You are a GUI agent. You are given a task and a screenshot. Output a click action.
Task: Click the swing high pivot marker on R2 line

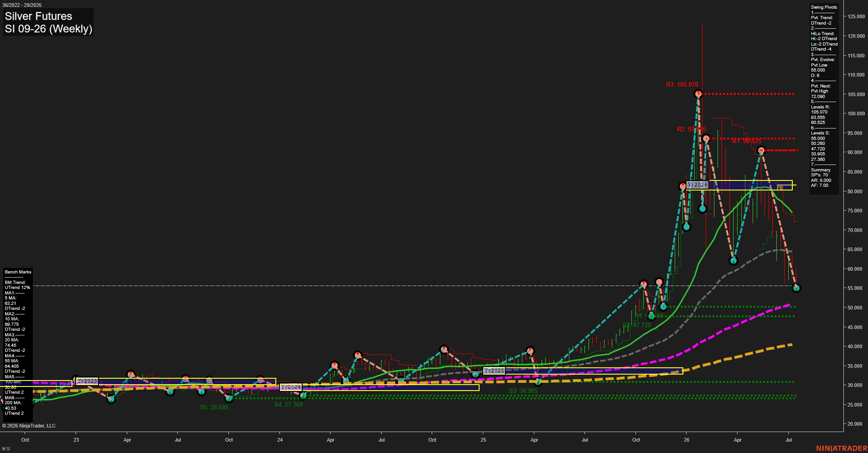click(x=706, y=139)
